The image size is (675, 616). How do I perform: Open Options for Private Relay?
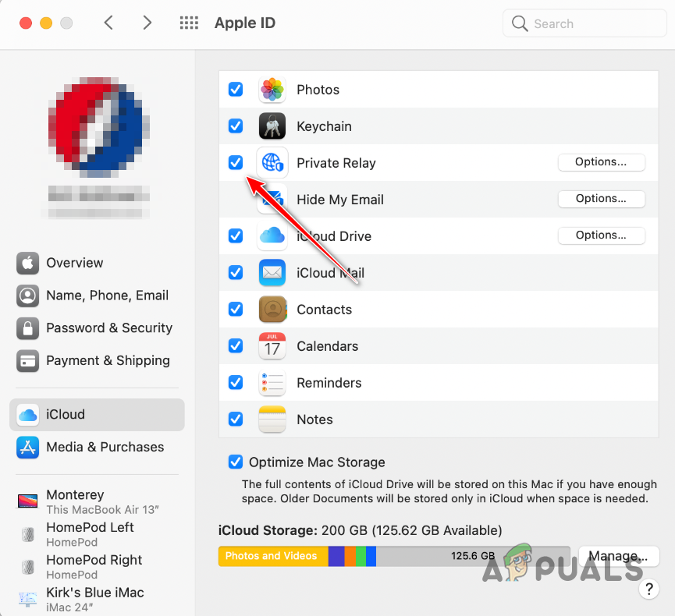click(601, 162)
